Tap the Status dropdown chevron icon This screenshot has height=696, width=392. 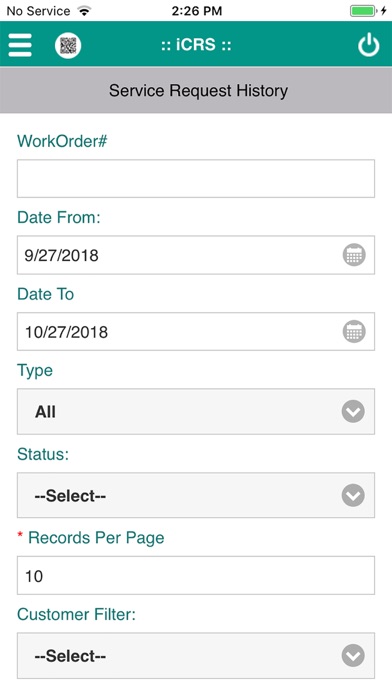[x=353, y=495]
